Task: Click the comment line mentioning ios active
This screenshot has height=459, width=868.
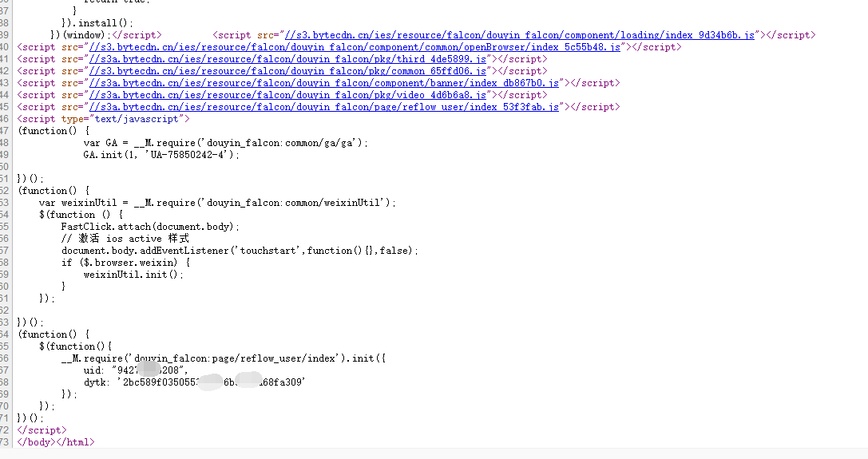Action: [x=125, y=239]
